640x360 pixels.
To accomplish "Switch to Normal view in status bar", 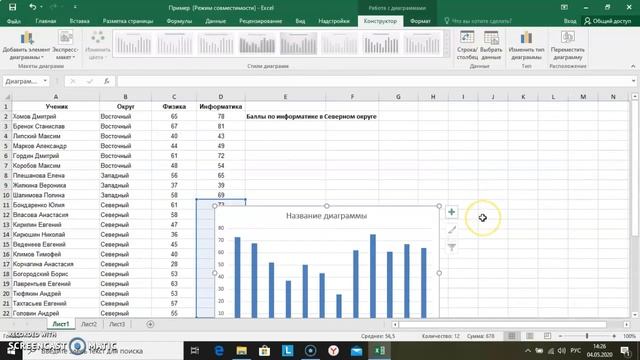I will point(512,336).
